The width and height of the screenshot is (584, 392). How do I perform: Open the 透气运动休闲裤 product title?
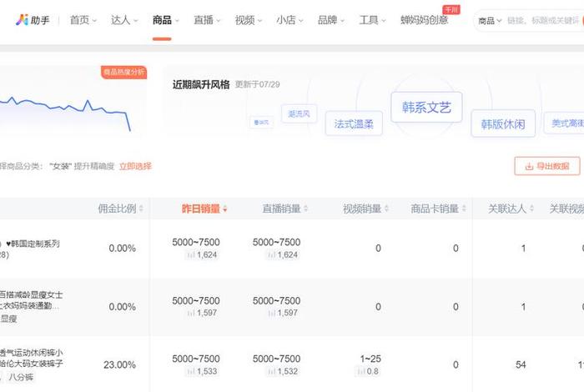coord(32,358)
